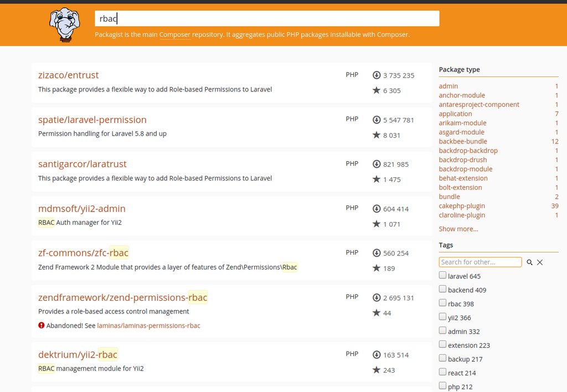Filter by backdrop-module package type
Viewport: 567px width, 392px height.
[x=465, y=169]
